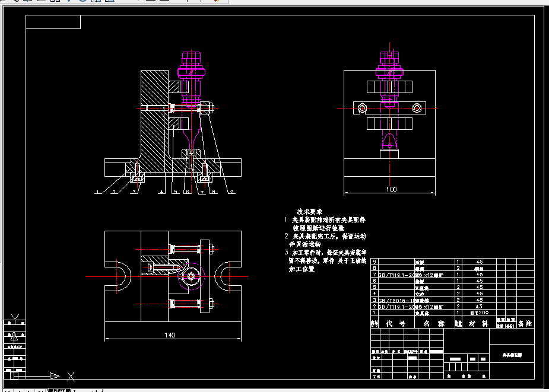Go to next layout tab arrow
The image size is (549, 392).
click(x=30, y=391)
